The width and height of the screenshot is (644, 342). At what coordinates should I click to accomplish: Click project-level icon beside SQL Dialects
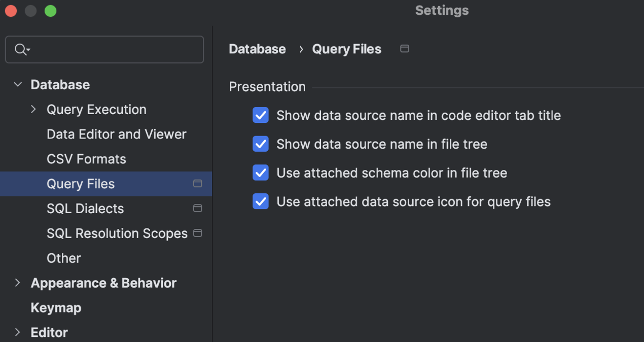(198, 209)
